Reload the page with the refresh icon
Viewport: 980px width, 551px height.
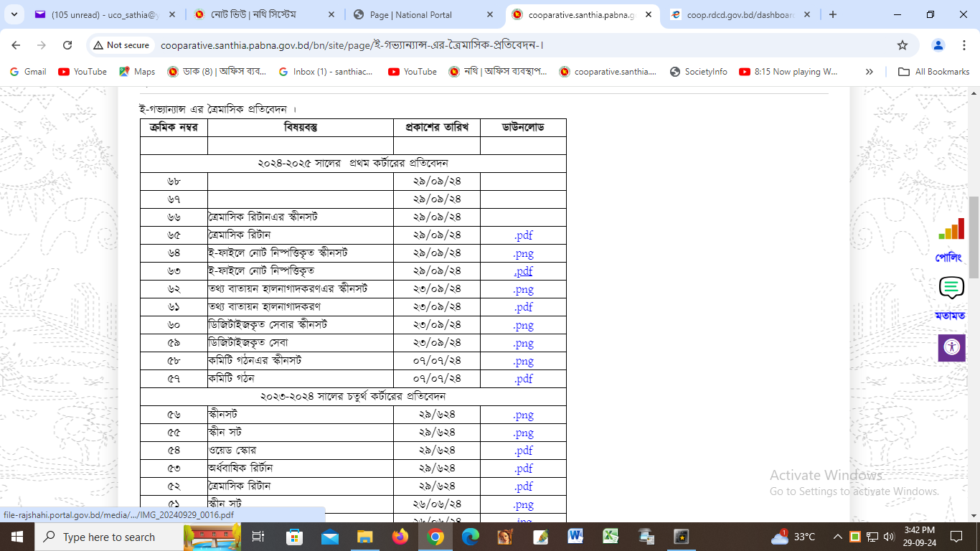click(x=67, y=45)
